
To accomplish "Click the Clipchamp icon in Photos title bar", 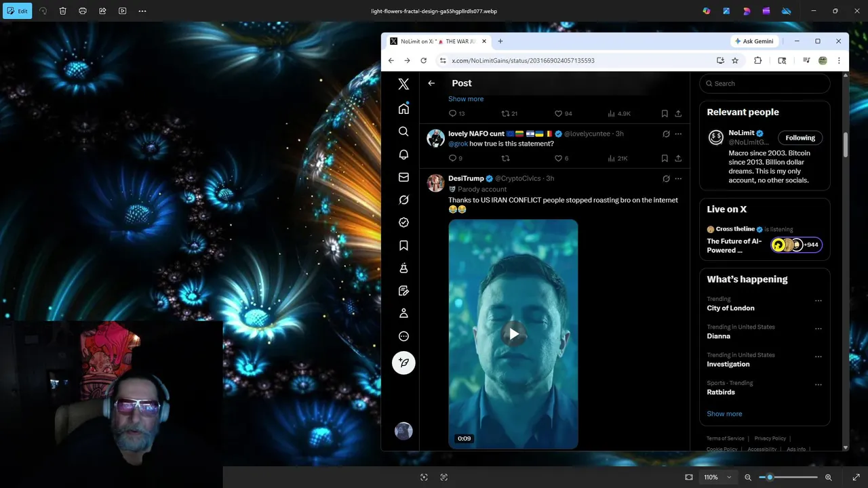I will tap(766, 11).
